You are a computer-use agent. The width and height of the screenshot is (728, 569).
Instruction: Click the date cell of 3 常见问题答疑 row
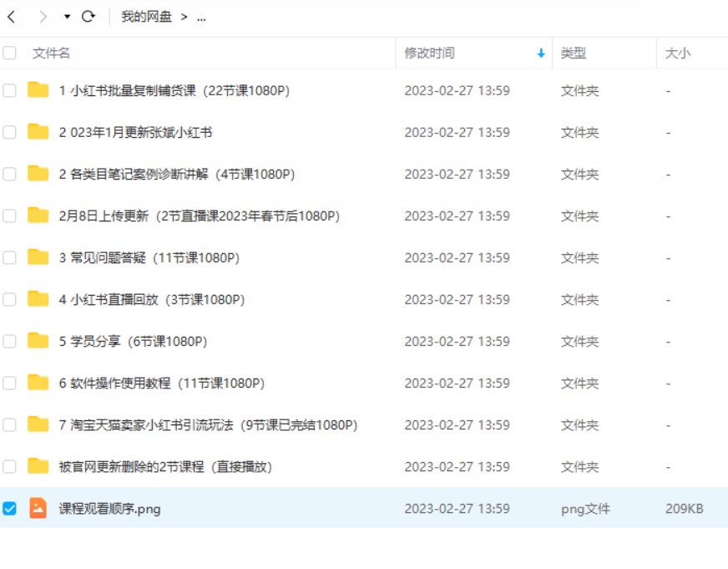click(x=458, y=258)
